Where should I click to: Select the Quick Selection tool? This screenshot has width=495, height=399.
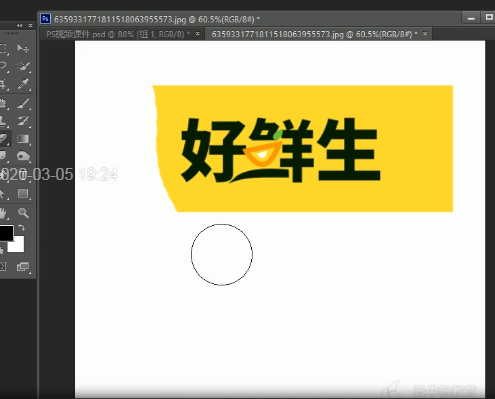click(23, 66)
